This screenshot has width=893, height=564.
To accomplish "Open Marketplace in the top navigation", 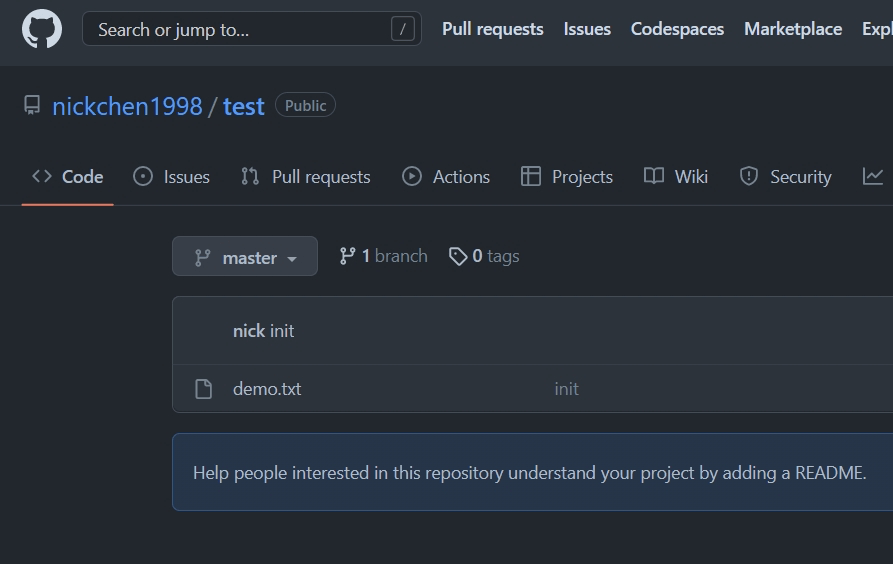I will (792, 29).
